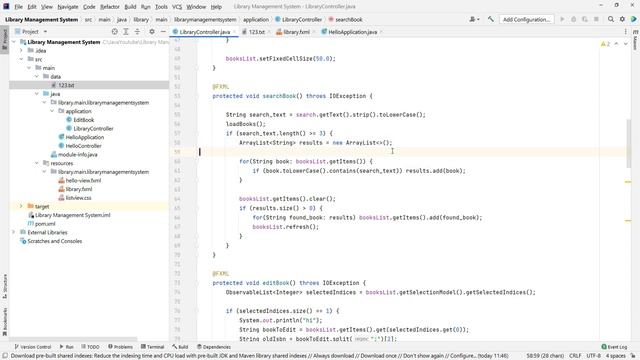
Task: Switch to the HelloApplication.java editor tab
Action: pos(352,32)
